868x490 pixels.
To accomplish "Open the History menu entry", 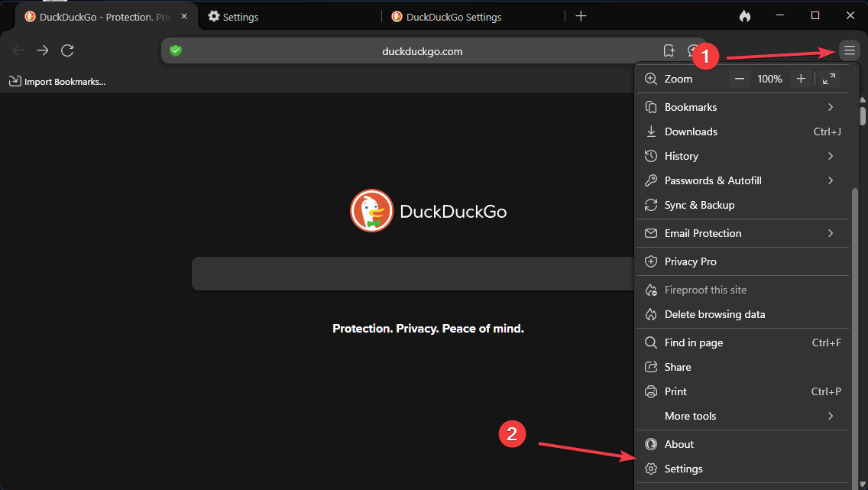I will point(743,156).
